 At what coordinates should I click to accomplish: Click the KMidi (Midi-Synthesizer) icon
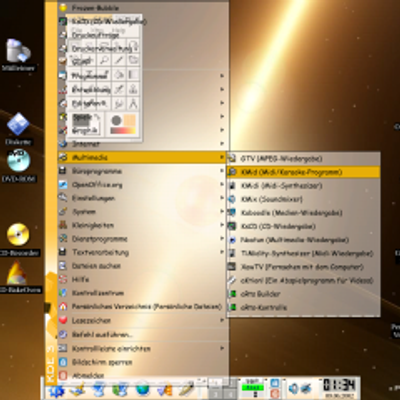(232, 186)
